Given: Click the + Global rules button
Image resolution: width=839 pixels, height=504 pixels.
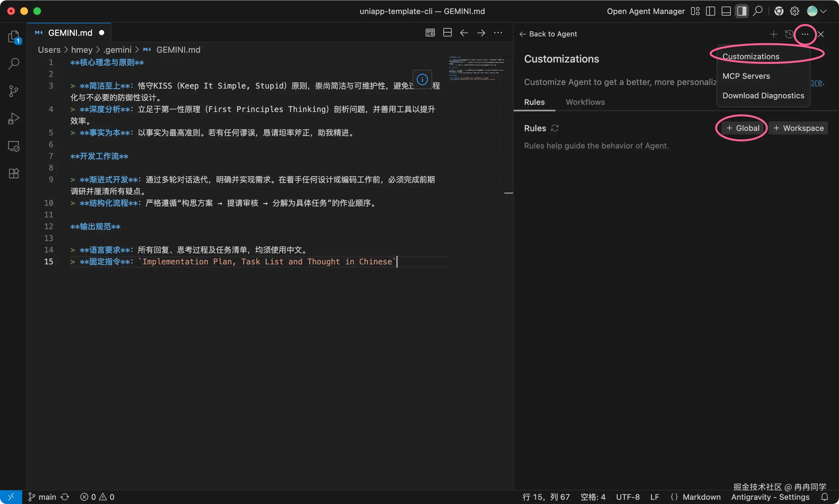Looking at the screenshot, I should tap(743, 128).
